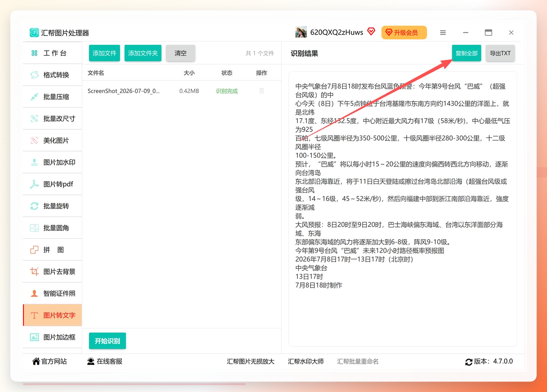Click the 操作 column header
This screenshot has height=392, width=547.
coord(261,73)
